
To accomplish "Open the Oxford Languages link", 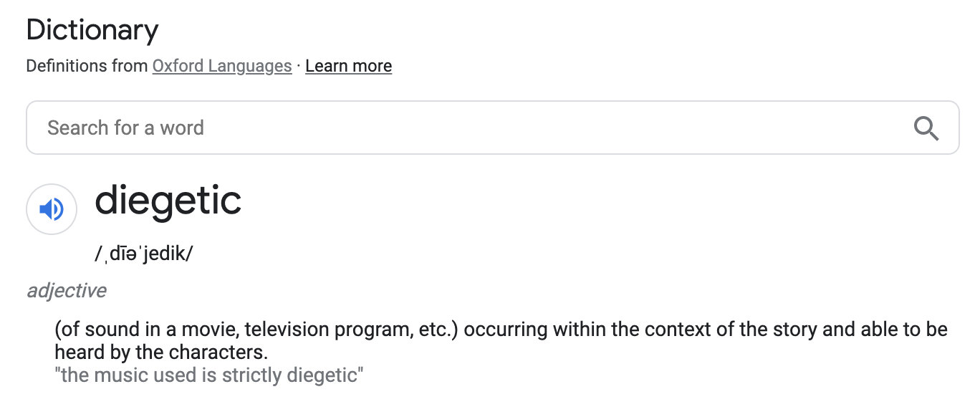I will pyautogui.click(x=222, y=66).
